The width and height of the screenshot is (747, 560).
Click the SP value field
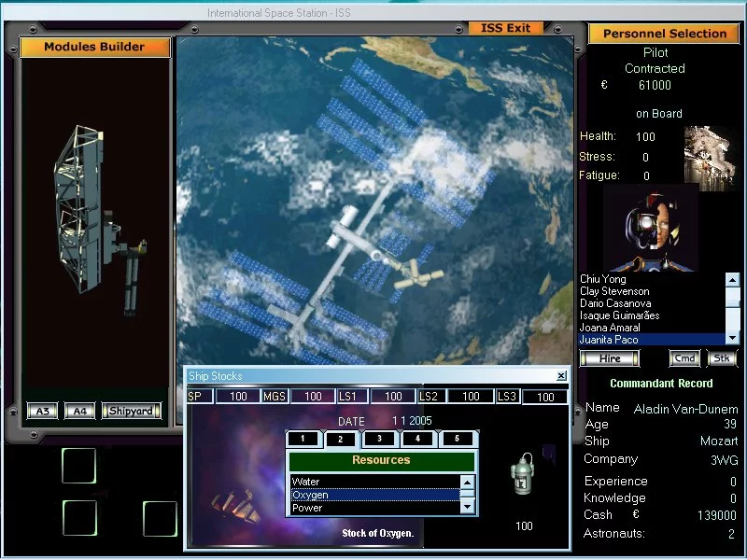point(238,397)
